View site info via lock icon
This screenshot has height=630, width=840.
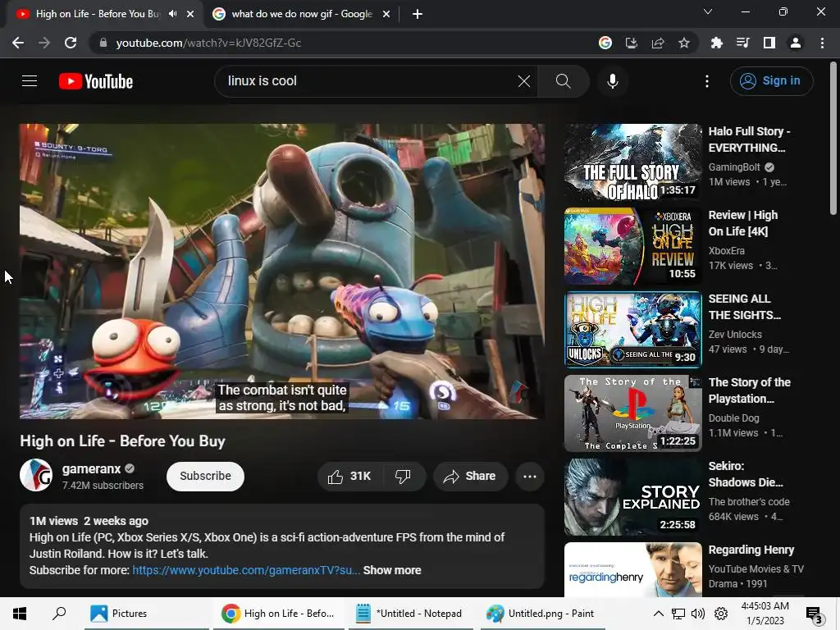click(103, 43)
